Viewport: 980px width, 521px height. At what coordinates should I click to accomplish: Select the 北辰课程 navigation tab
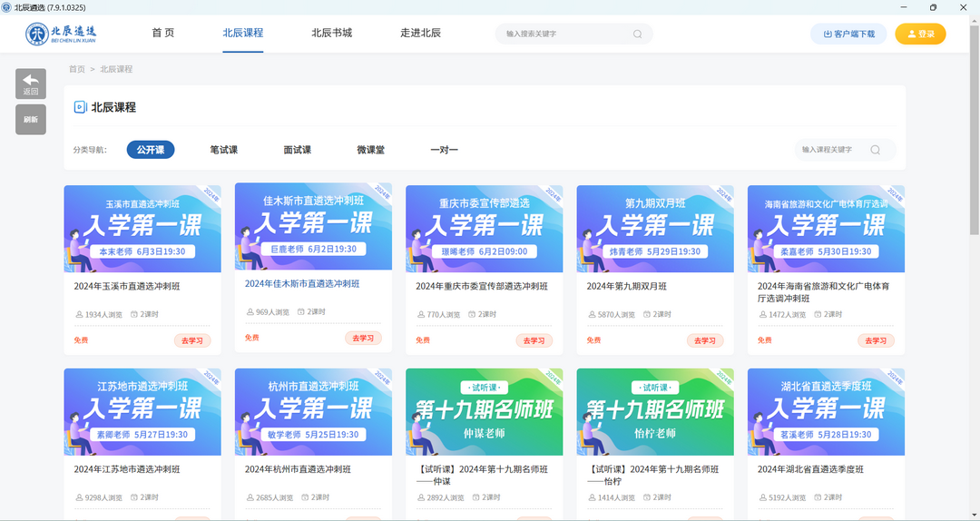click(x=242, y=34)
